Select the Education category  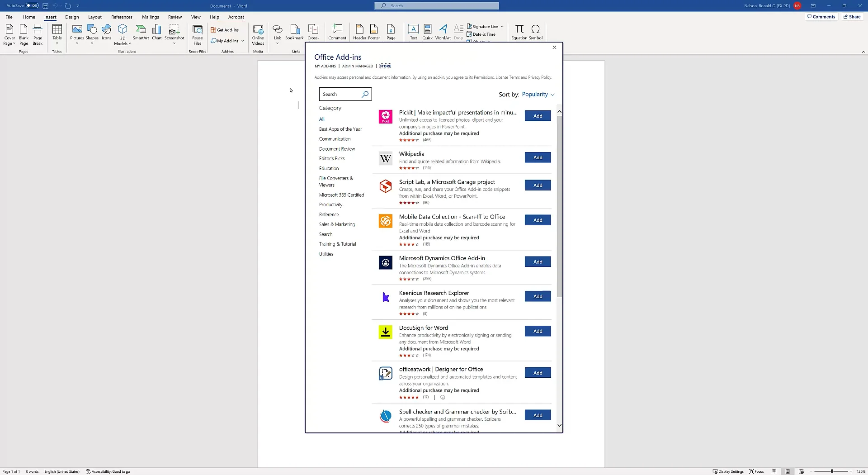tap(329, 168)
